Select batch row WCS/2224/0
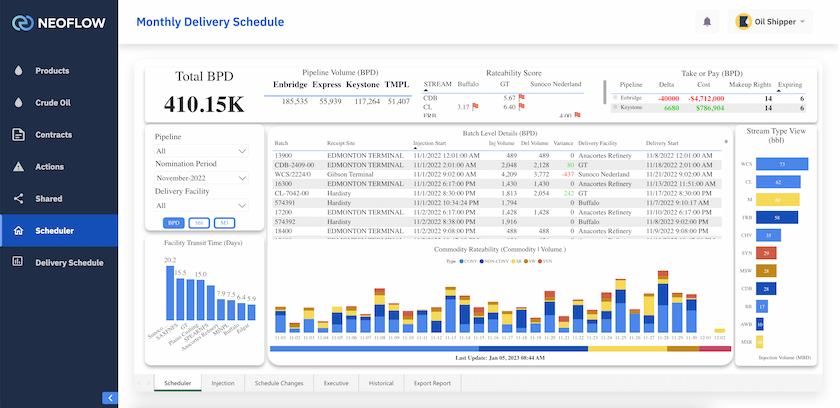The height and width of the screenshot is (408, 840). [x=498, y=174]
